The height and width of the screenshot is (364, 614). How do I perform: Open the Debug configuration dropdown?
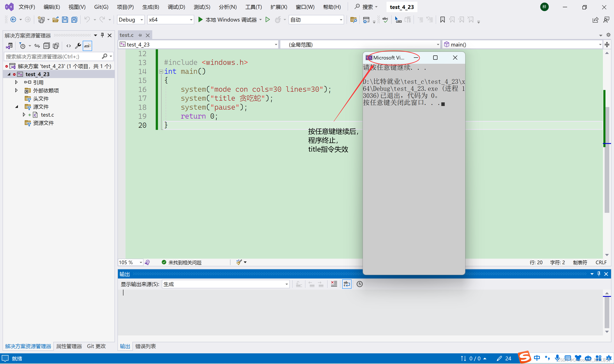131,20
